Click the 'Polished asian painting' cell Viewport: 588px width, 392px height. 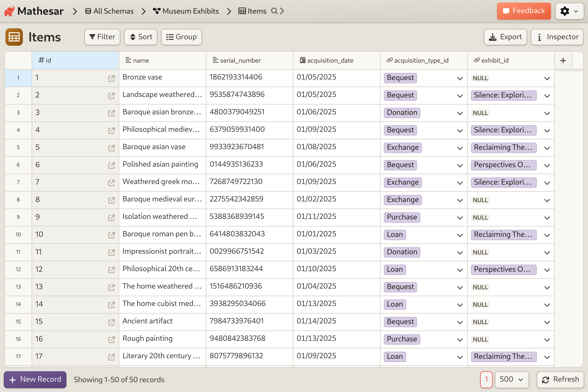162,165
